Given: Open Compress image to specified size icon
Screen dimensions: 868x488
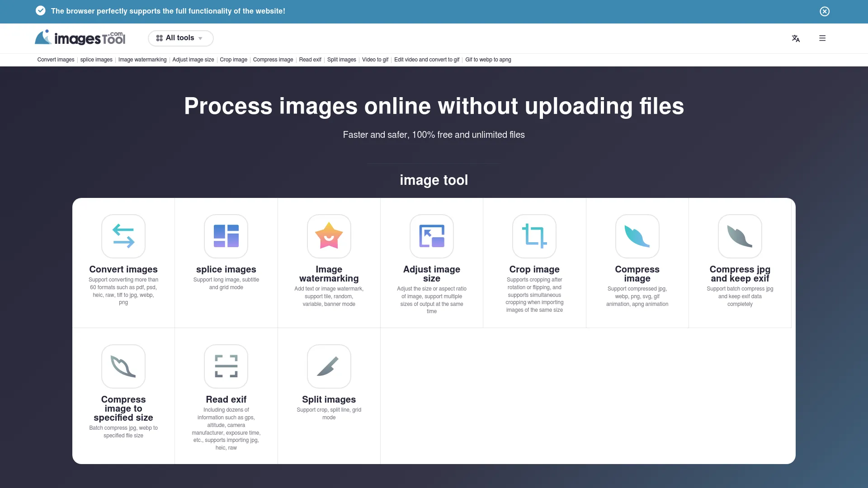Looking at the screenshot, I should tap(123, 366).
